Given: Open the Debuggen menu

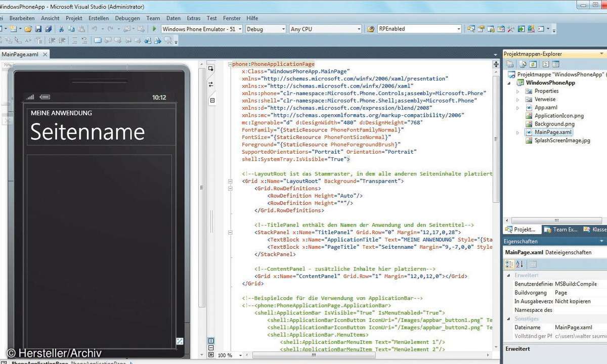Looking at the screenshot, I should point(127,18).
